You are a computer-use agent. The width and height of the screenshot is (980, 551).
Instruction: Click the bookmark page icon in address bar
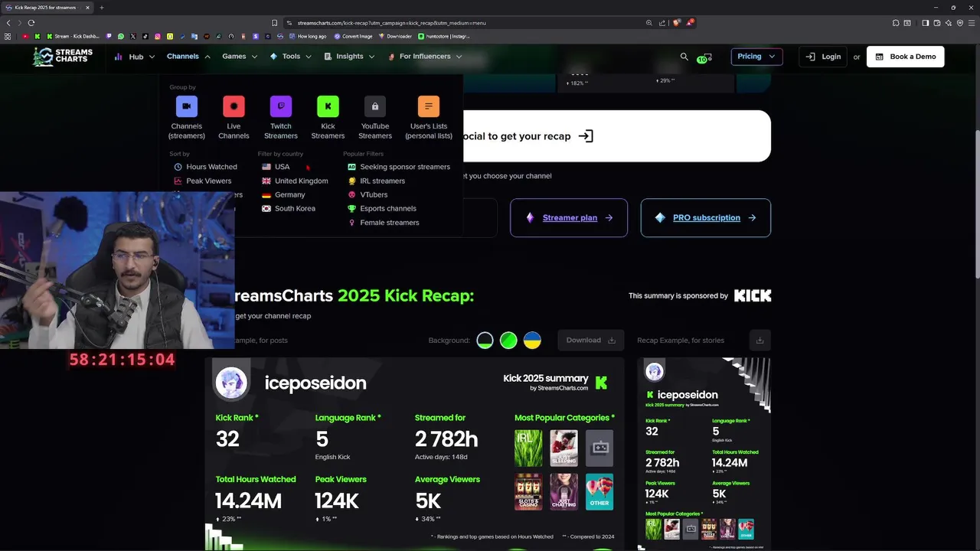[x=274, y=23]
